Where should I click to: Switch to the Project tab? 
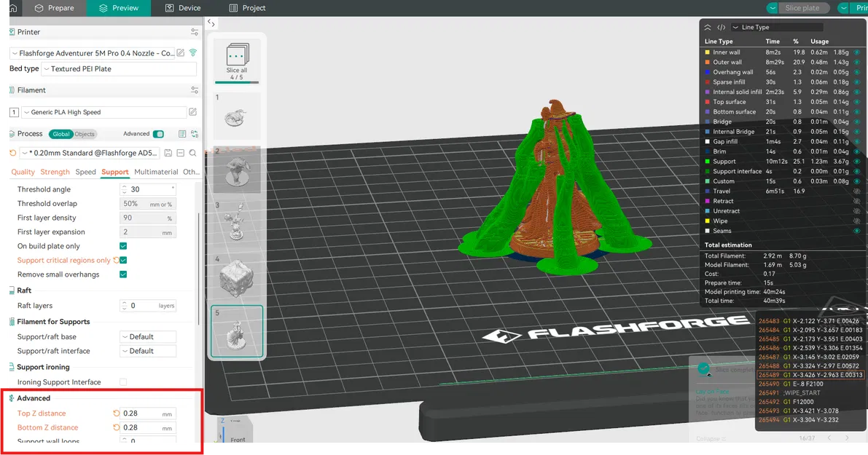click(x=248, y=8)
